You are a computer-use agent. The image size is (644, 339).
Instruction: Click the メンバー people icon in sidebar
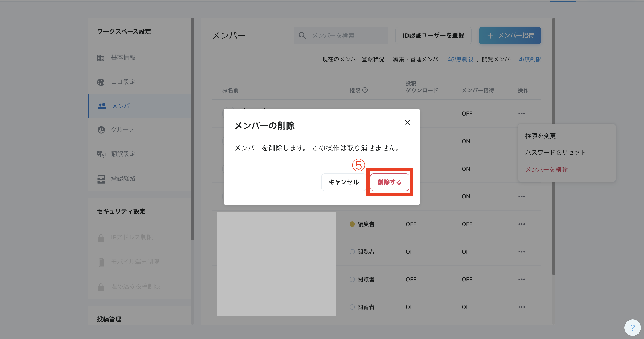point(102,106)
